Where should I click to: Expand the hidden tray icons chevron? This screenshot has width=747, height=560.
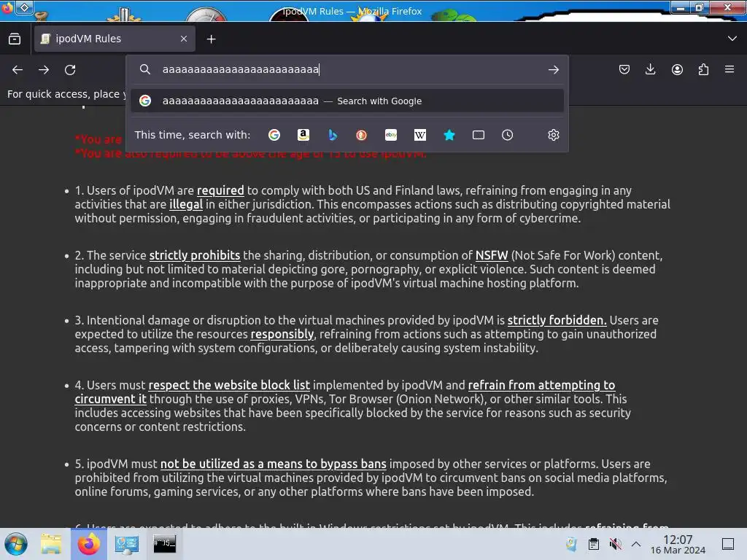coord(636,544)
